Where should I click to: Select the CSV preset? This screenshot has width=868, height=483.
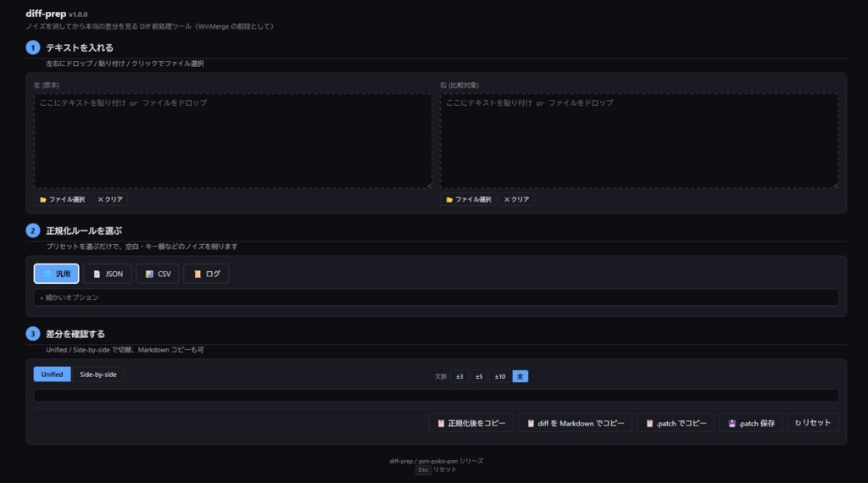158,274
